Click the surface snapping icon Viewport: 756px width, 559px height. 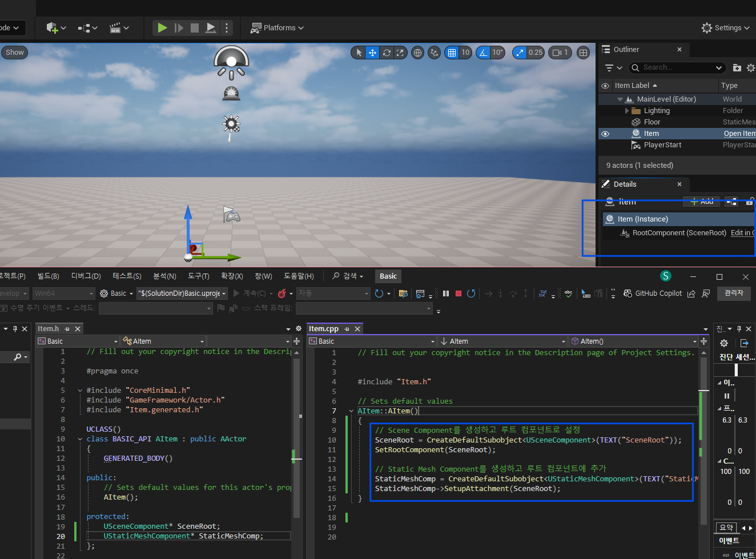tap(435, 53)
